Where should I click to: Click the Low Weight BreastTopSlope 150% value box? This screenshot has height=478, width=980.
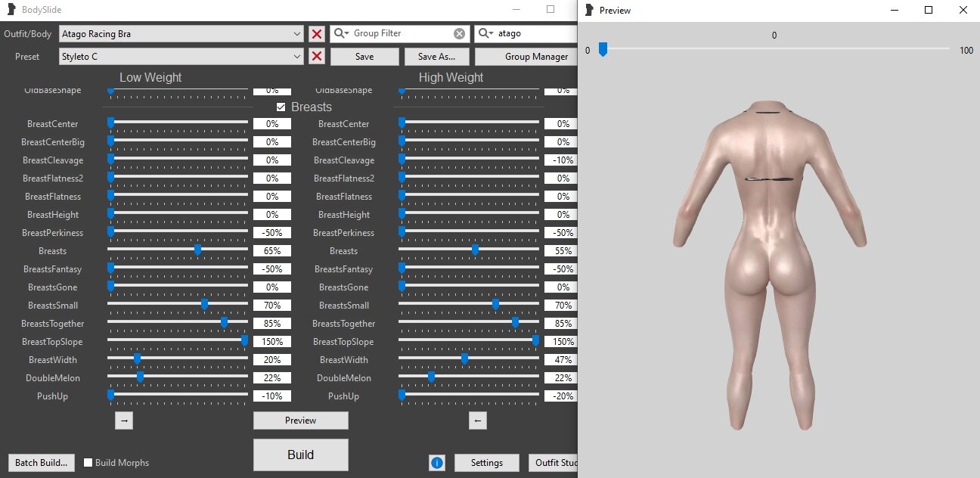[x=272, y=342]
